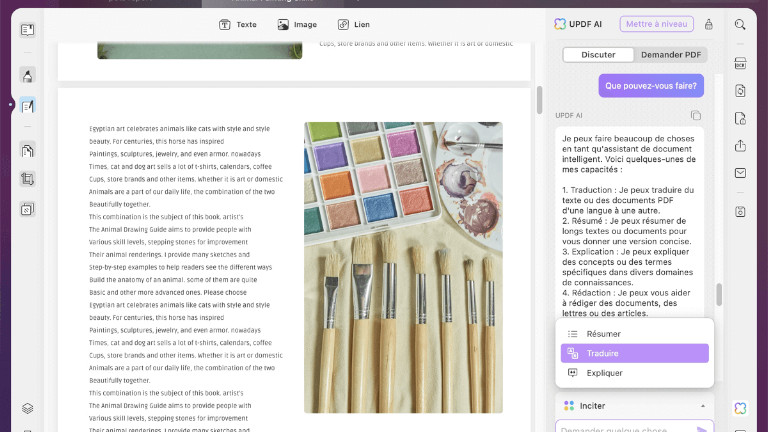Click the UPDF AI logo icon
768x432 pixels.
click(x=560, y=24)
